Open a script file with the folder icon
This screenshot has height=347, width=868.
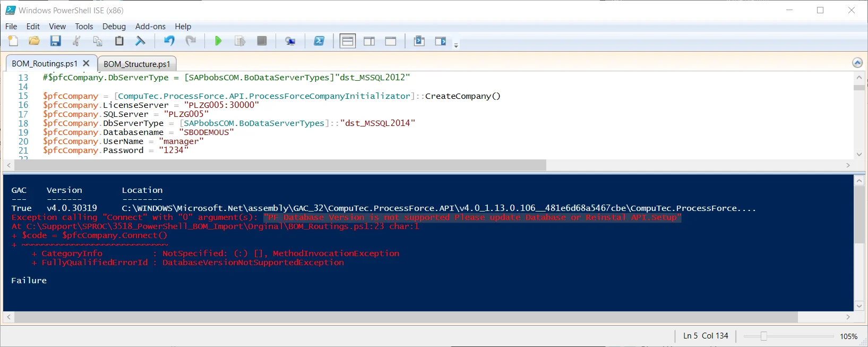[35, 41]
